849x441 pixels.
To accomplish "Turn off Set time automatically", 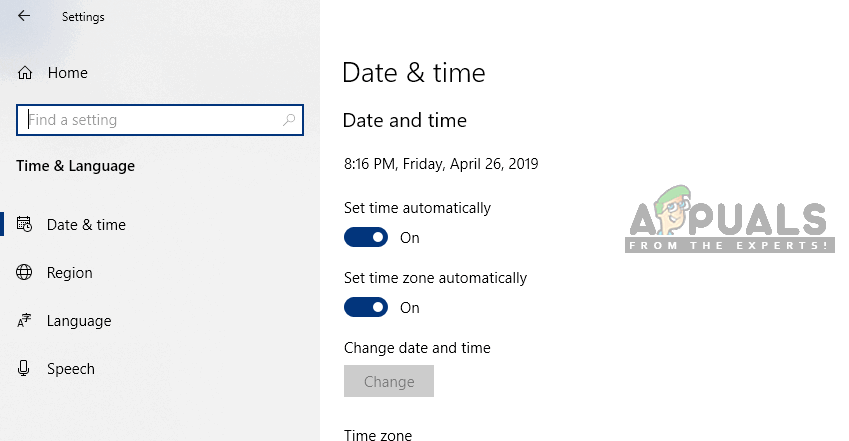I will pyautogui.click(x=365, y=238).
